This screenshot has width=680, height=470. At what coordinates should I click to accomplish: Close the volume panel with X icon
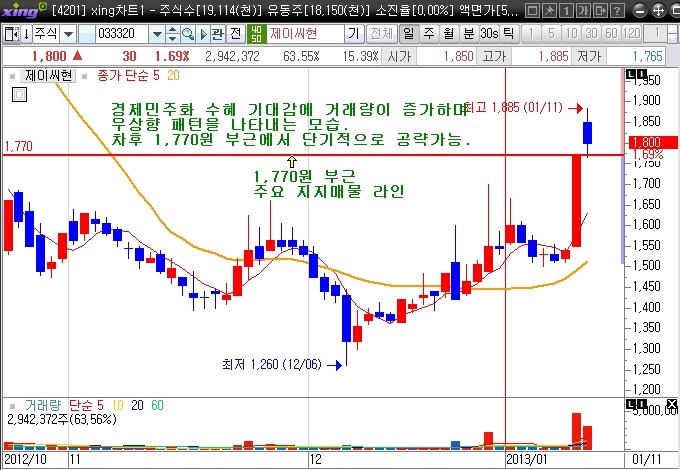click(x=672, y=405)
